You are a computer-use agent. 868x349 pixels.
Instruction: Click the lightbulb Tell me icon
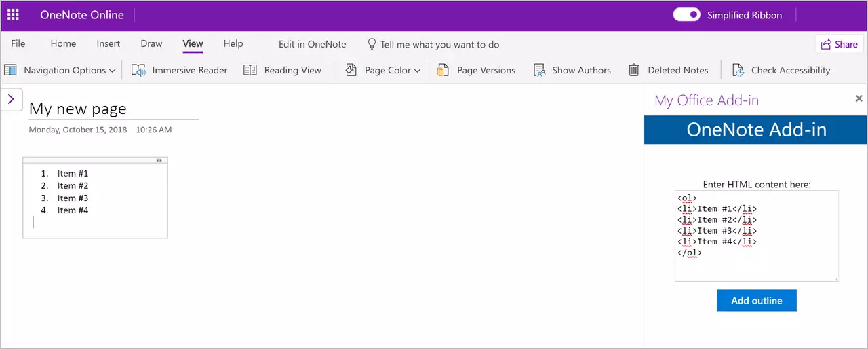[x=372, y=44]
